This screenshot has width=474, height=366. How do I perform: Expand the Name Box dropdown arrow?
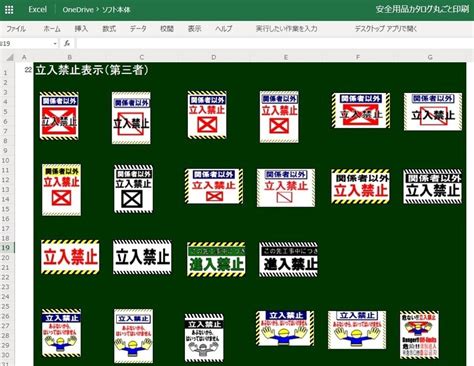click(x=55, y=44)
